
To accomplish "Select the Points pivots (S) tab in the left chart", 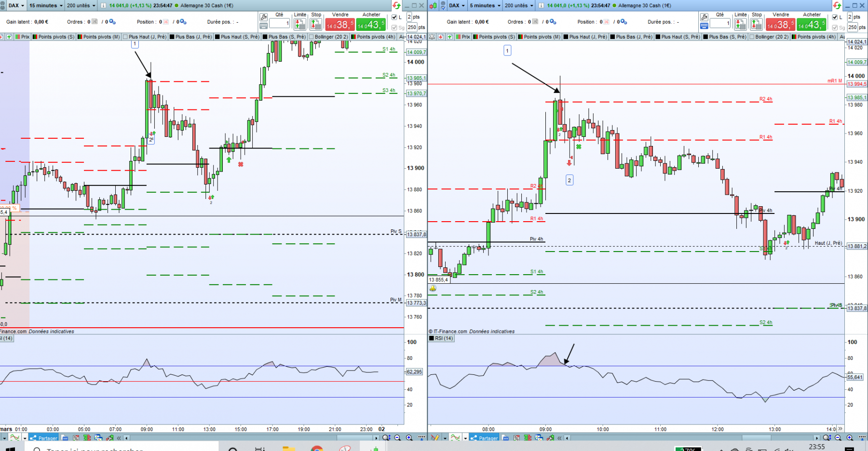I will [54, 37].
